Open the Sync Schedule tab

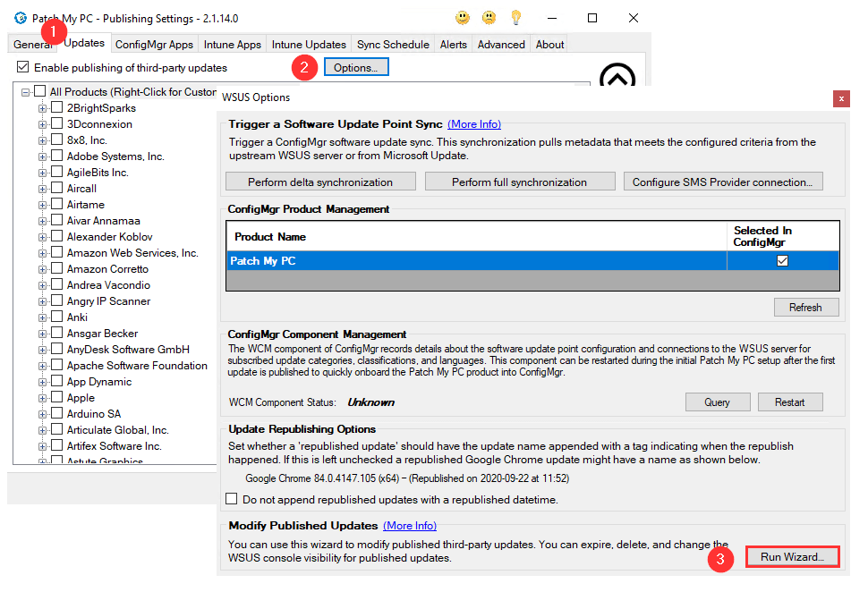pyautogui.click(x=393, y=44)
